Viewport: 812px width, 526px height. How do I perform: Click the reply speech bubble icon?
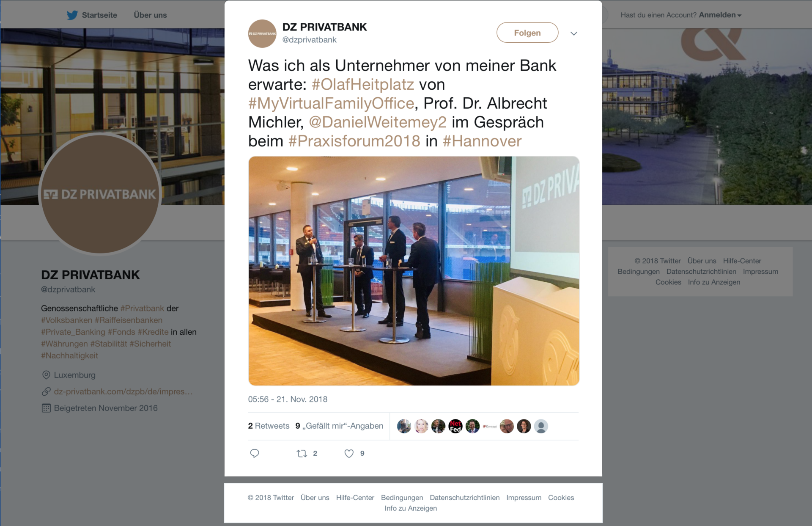255,453
